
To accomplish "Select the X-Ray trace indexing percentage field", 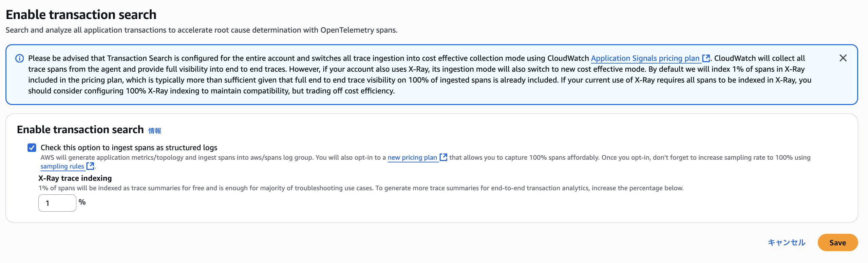I will tap(57, 203).
